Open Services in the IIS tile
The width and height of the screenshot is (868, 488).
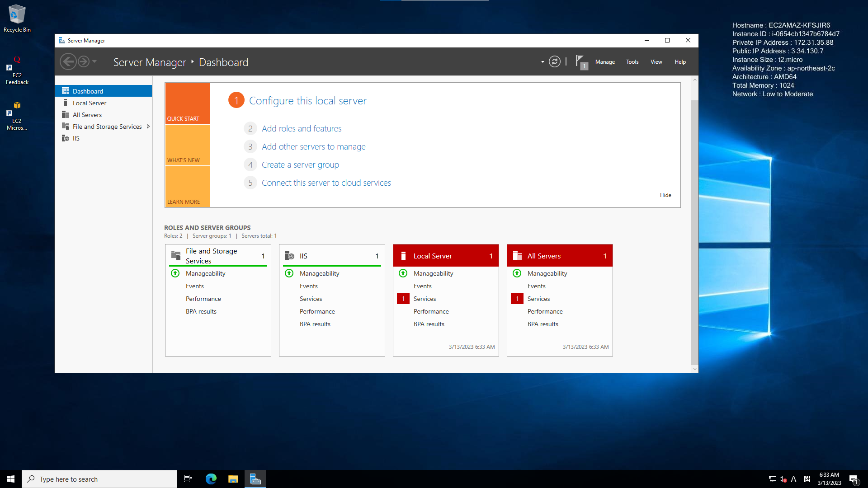point(311,299)
